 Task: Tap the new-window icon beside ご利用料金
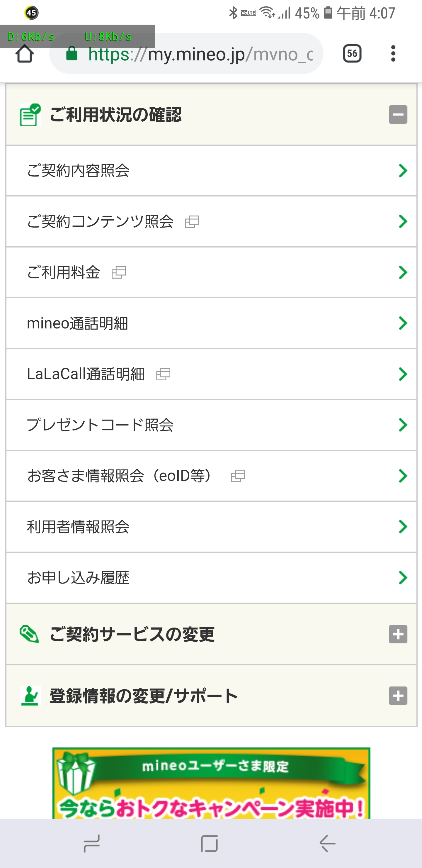point(119,272)
